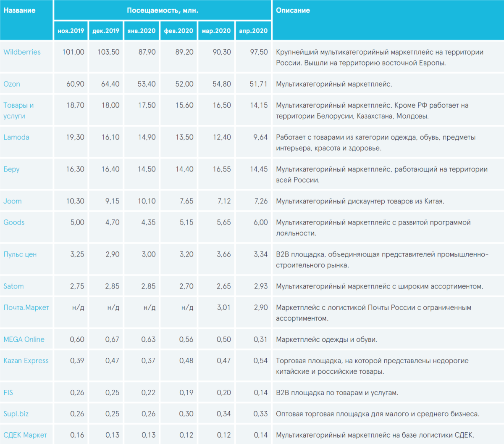The height and width of the screenshot is (444, 504).
Task: Click Kazan Express description about китайские товары
Action: [x=372, y=366]
